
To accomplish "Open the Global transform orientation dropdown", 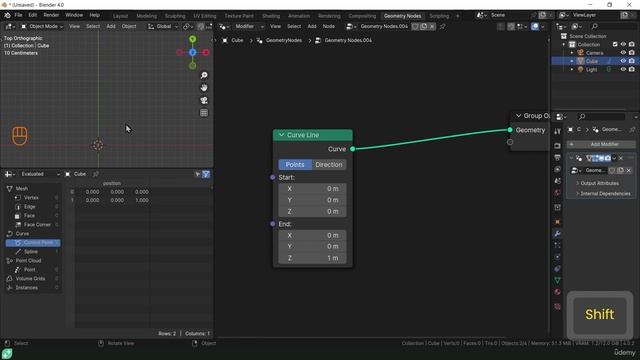I will pos(163,27).
